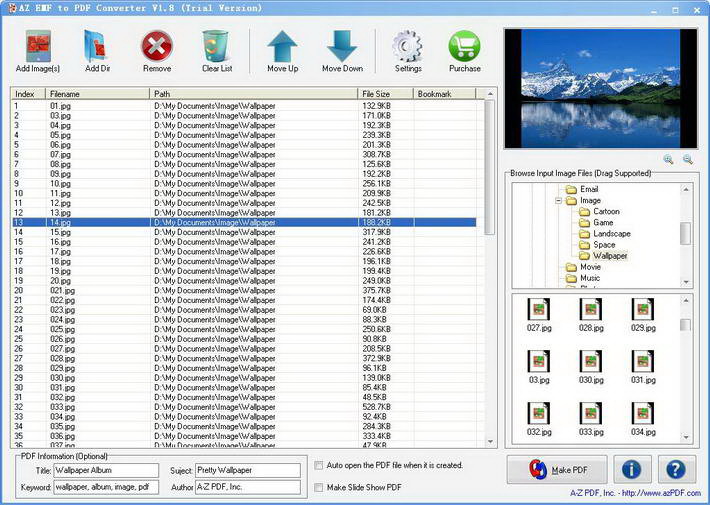This screenshot has height=505, width=710.
Task: Sort list by Index column header
Action: click(28, 94)
